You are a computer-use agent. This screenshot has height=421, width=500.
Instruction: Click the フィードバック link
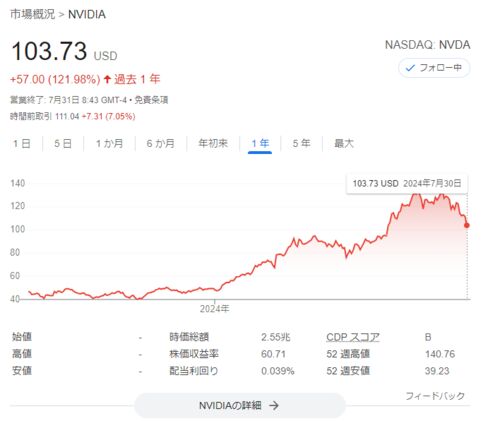[435, 396]
